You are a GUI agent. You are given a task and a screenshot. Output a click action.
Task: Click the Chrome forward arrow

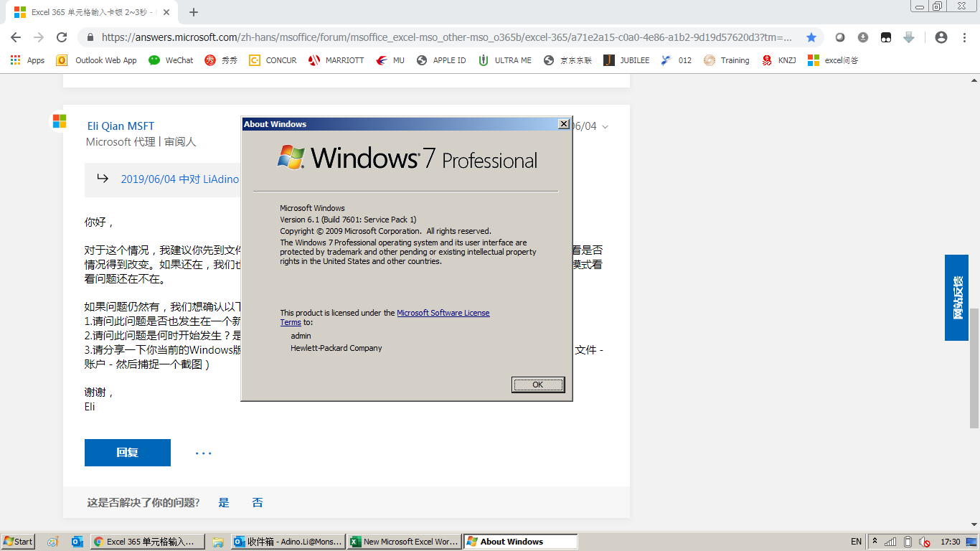tap(39, 37)
